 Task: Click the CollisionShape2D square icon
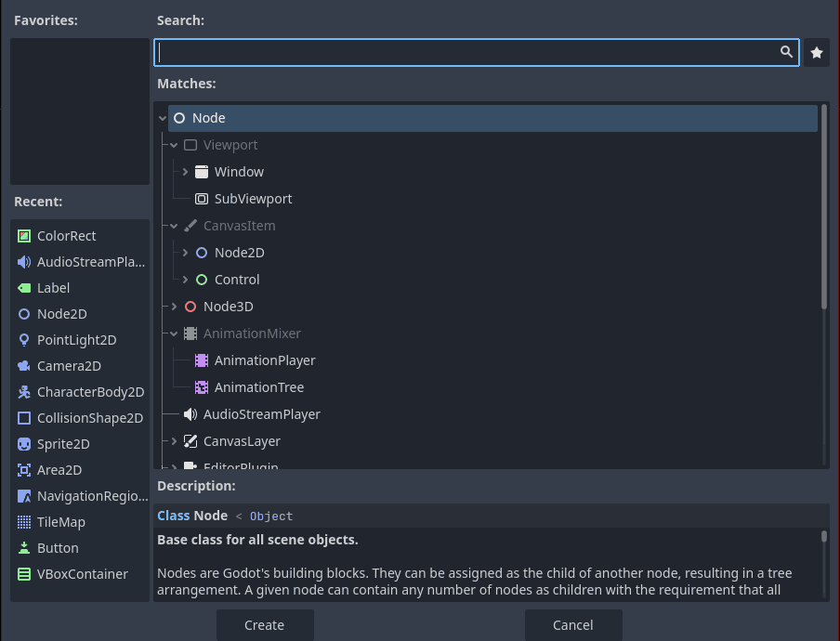(x=24, y=418)
